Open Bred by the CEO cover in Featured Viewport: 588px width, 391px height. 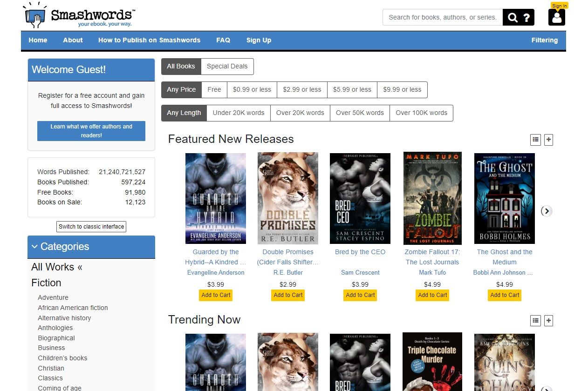coord(360,198)
